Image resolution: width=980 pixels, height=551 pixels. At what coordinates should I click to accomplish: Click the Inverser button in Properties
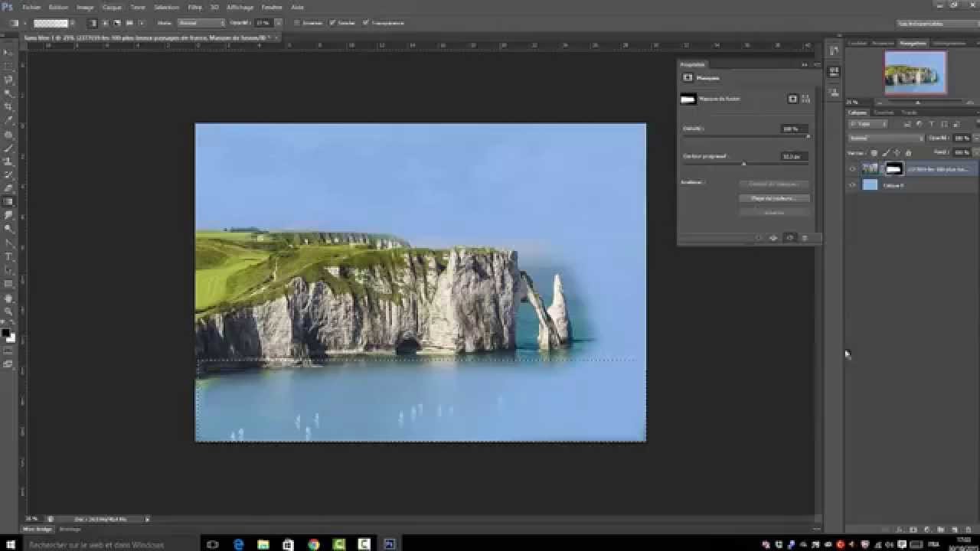[x=774, y=213]
